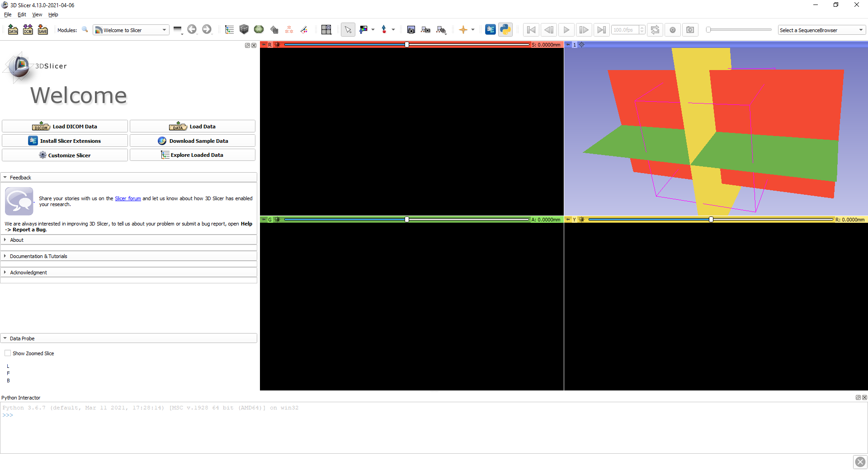Image resolution: width=868 pixels, height=470 pixels.
Task: Open the Select a SequenceBrowser dropdown
Action: tap(822, 30)
